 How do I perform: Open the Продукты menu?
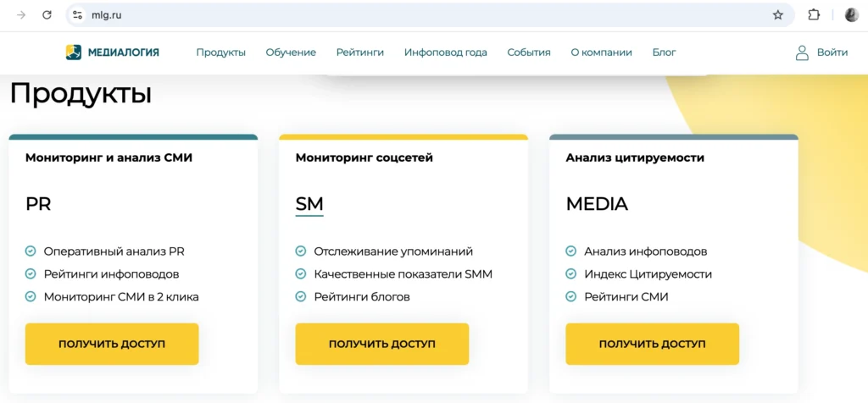pos(221,52)
